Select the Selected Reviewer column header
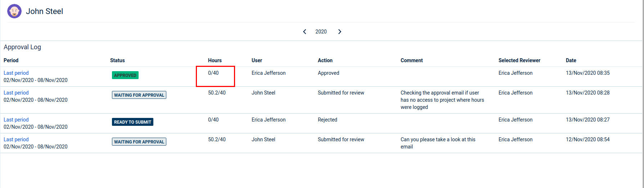 pos(519,60)
